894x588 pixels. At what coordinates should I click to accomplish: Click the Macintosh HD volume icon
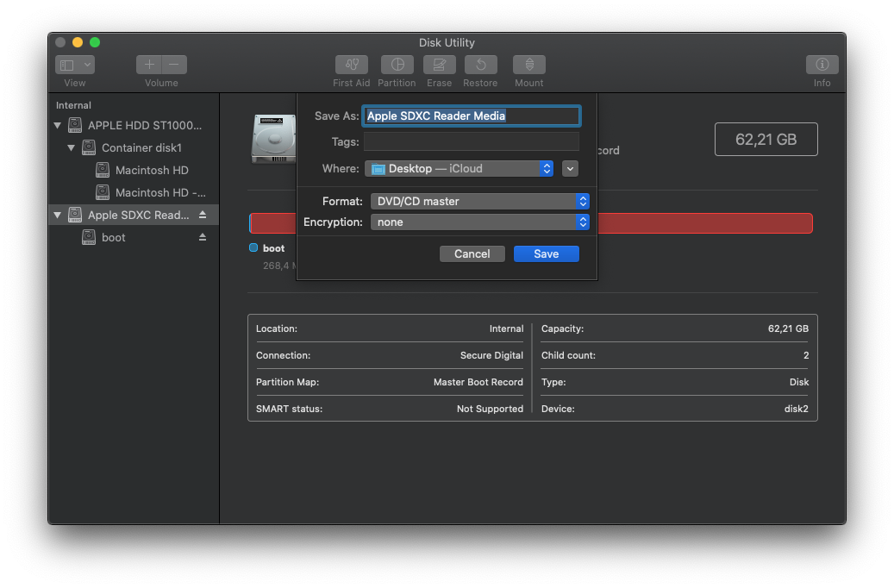tap(102, 170)
